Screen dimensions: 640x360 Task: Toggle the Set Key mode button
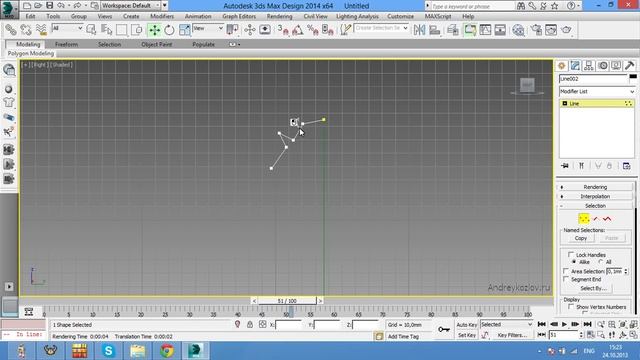467,335
